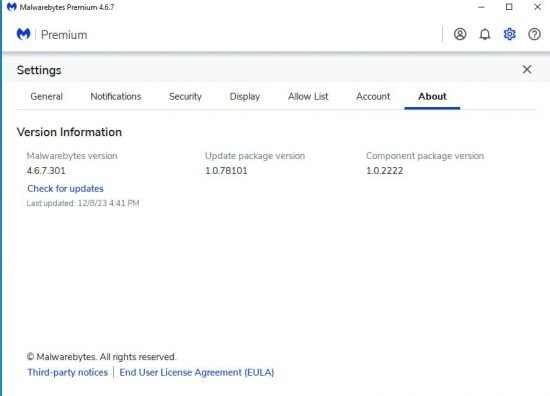The width and height of the screenshot is (550, 396).
Task: Close the Settings panel
Action: click(x=527, y=69)
